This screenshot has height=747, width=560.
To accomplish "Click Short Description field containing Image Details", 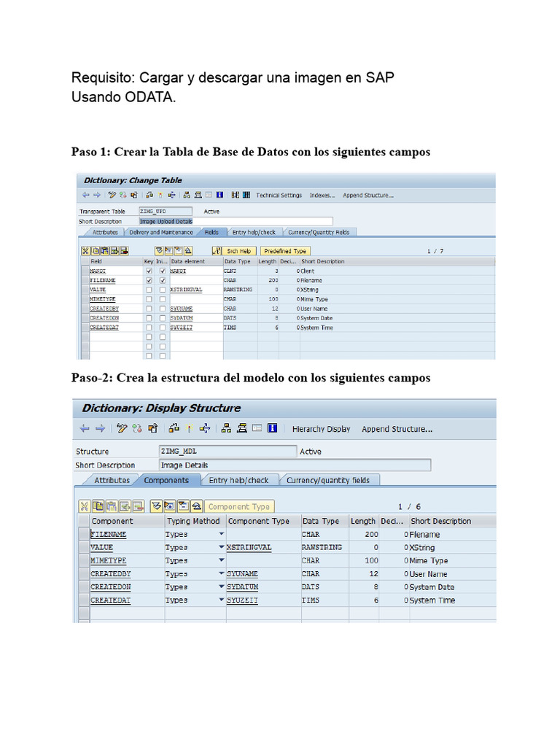I will [x=295, y=465].
